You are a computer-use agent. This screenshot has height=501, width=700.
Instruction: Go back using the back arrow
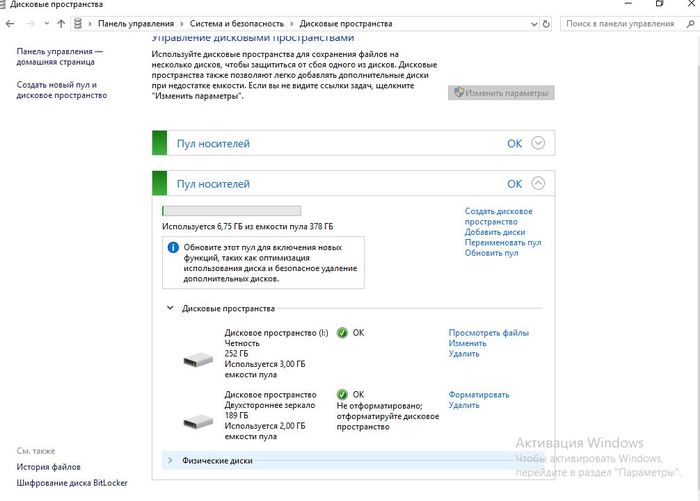point(10,24)
